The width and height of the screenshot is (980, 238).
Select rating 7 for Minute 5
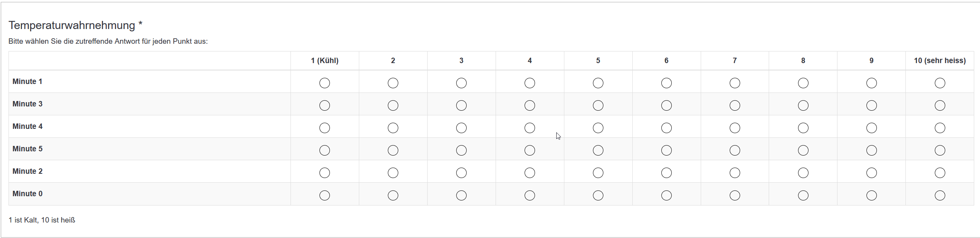coord(735,151)
